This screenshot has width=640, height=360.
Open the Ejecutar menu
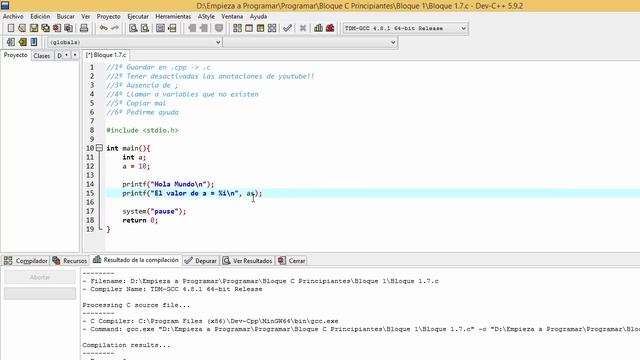(x=138, y=16)
